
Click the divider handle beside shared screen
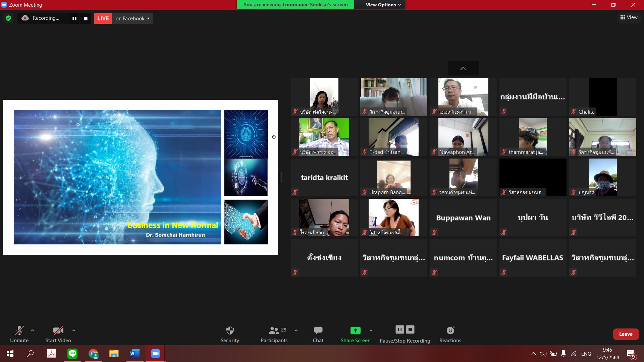point(280,177)
